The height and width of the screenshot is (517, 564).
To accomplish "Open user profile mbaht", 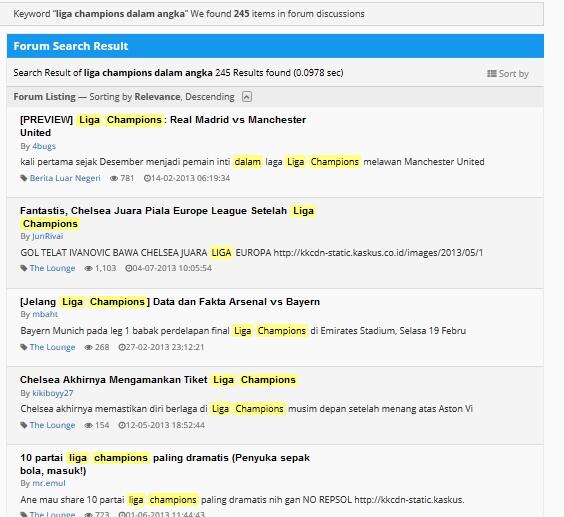I will [45, 314].
